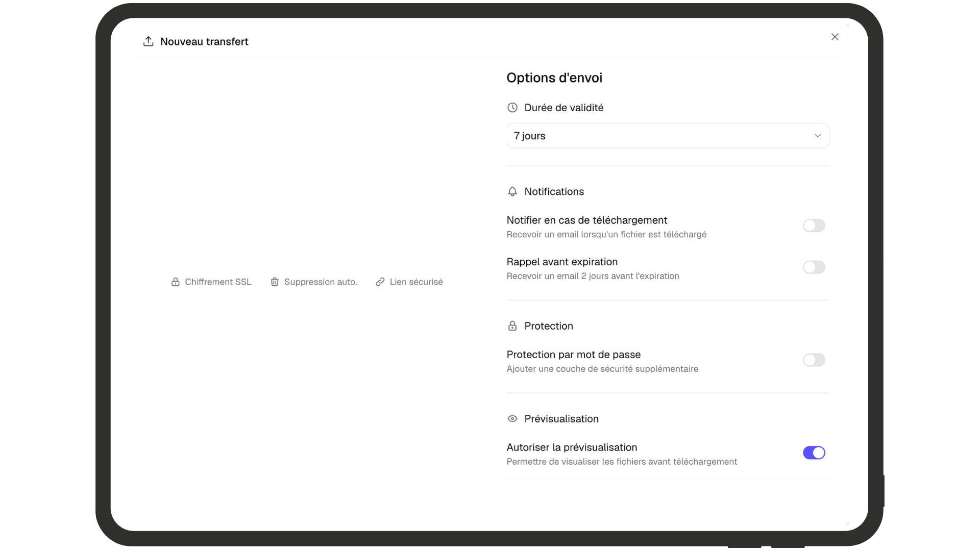The width and height of the screenshot is (980, 551).
Task: Click the chain link icon beside Lien sécurisé
Action: (380, 282)
